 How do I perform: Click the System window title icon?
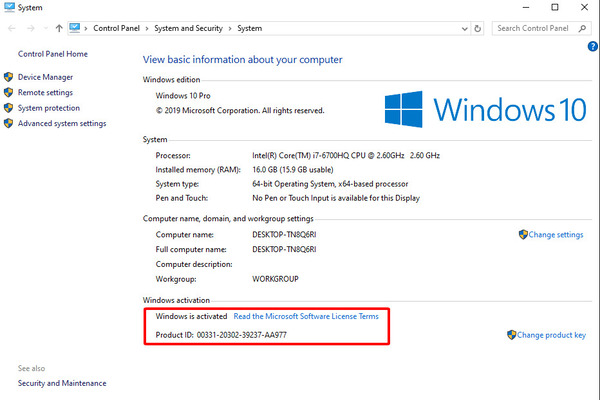pos(9,7)
